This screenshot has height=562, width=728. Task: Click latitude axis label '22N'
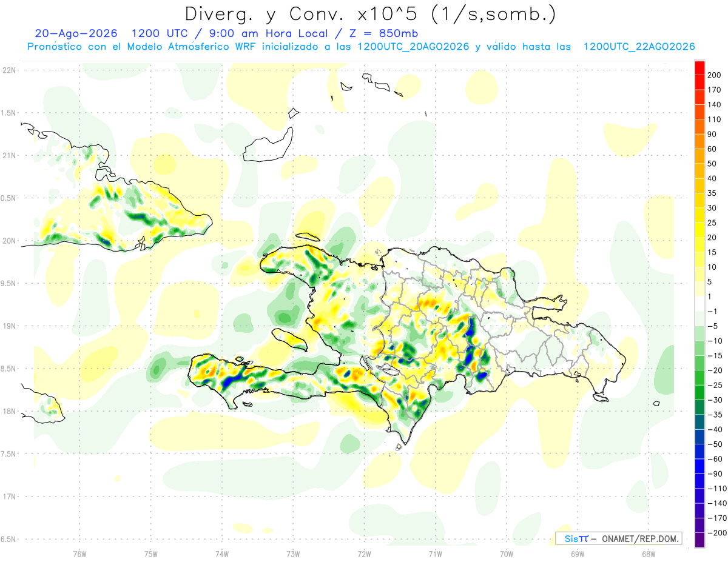pos(8,70)
